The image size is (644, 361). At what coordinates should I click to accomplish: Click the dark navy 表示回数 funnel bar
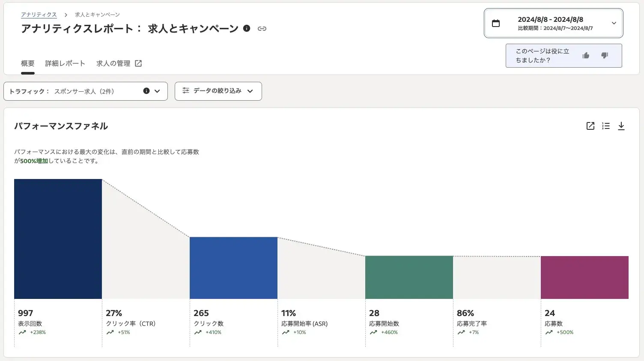coord(58,239)
